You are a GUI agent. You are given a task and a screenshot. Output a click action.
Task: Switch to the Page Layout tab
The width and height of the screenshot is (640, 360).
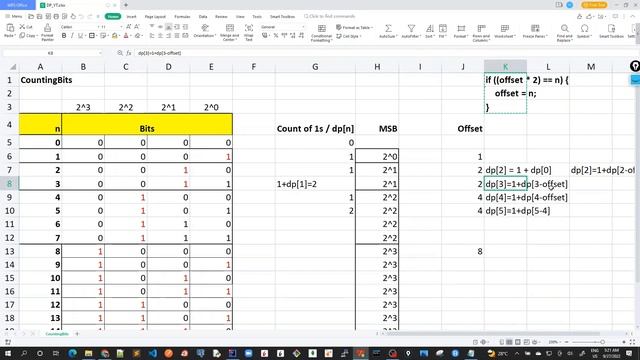pos(155,17)
